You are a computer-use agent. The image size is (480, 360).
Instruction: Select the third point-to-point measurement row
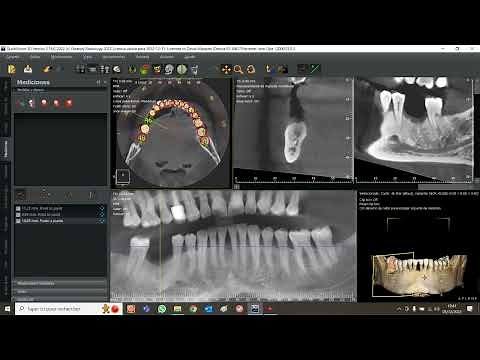pyautogui.click(x=61, y=221)
